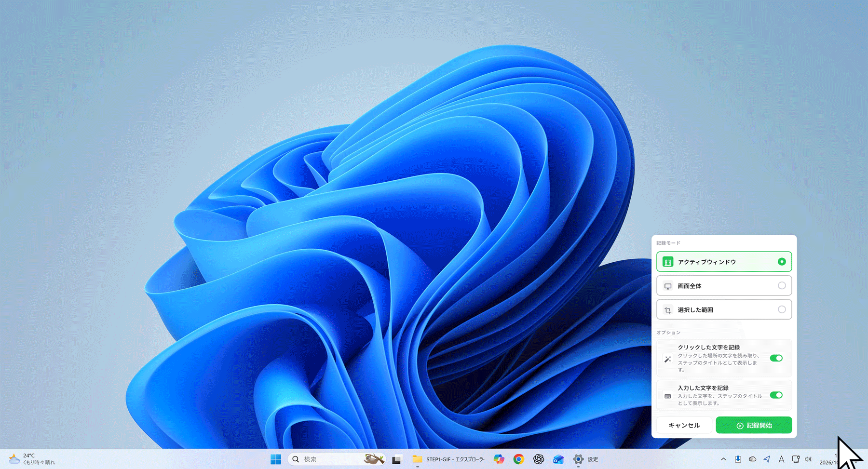Image resolution: width=868 pixels, height=469 pixels.
Task: Open ChatGPT from the taskbar
Action: point(539,459)
